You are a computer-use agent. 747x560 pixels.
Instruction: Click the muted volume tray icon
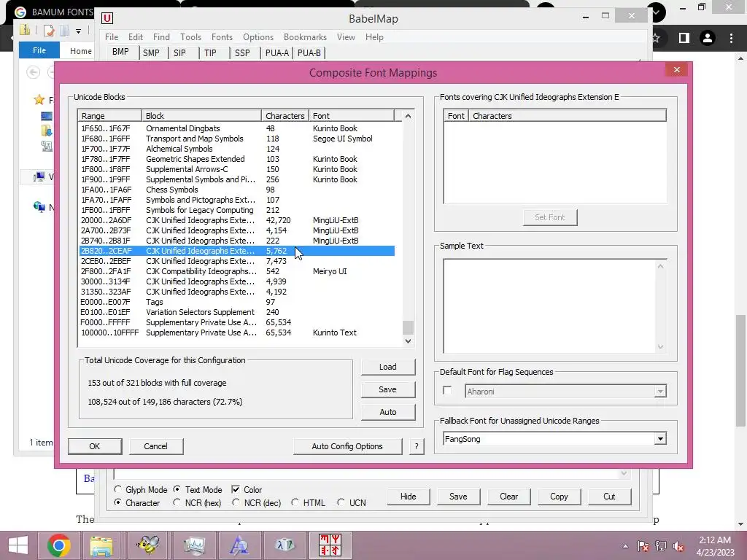(678, 546)
